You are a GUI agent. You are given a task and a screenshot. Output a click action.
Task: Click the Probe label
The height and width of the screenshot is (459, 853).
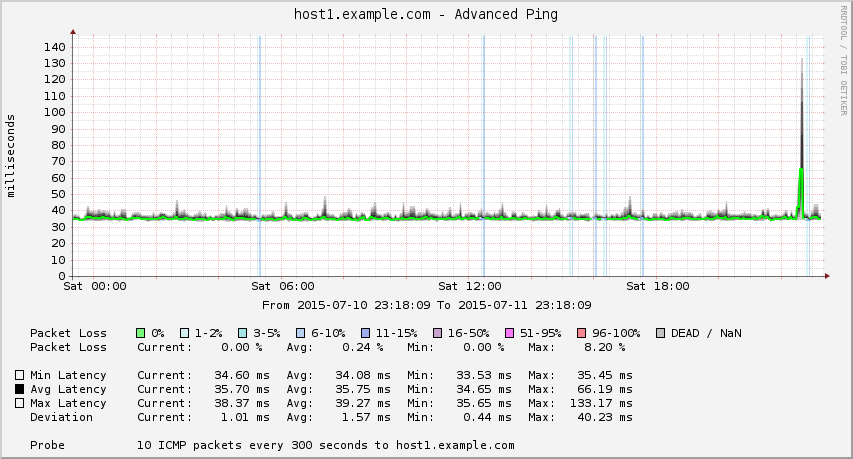click(x=47, y=445)
